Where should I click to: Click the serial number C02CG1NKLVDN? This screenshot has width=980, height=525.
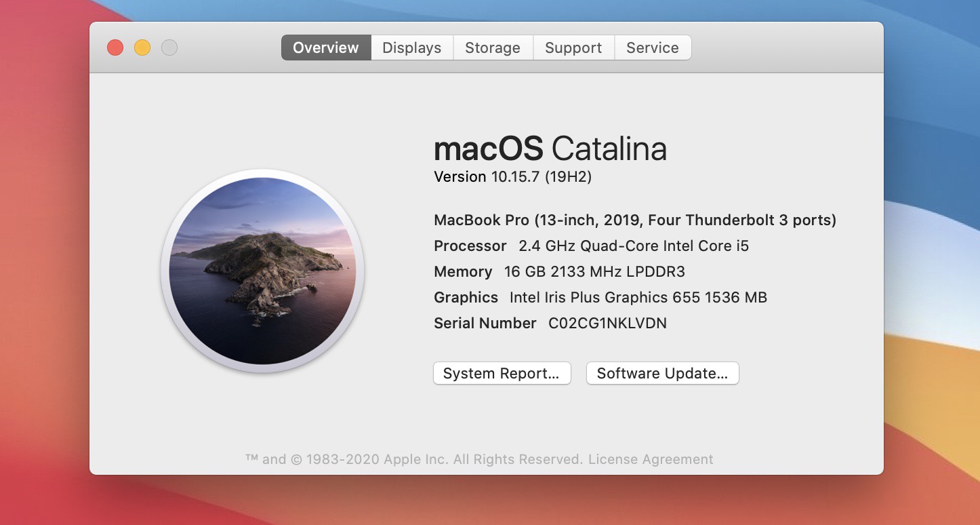[x=607, y=324]
